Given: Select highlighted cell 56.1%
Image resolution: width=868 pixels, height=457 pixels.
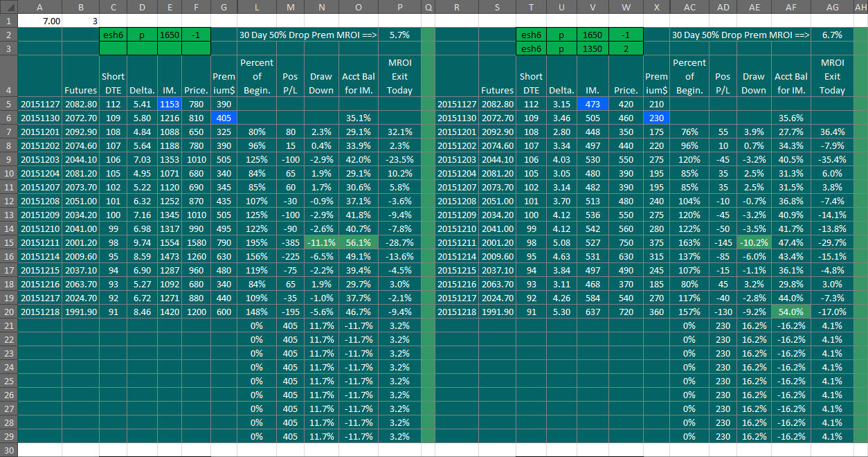Looking at the screenshot, I should (x=358, y=242).
